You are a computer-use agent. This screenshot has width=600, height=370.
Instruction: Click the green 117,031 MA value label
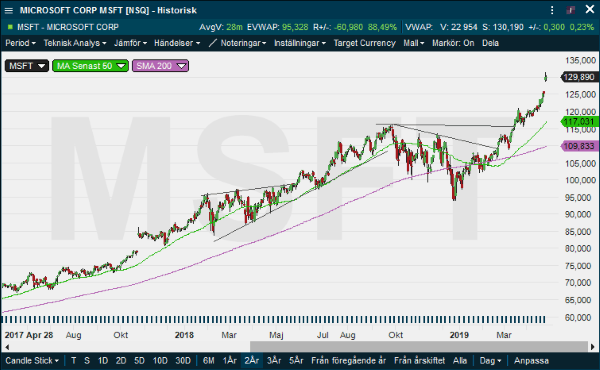[579, 122]
